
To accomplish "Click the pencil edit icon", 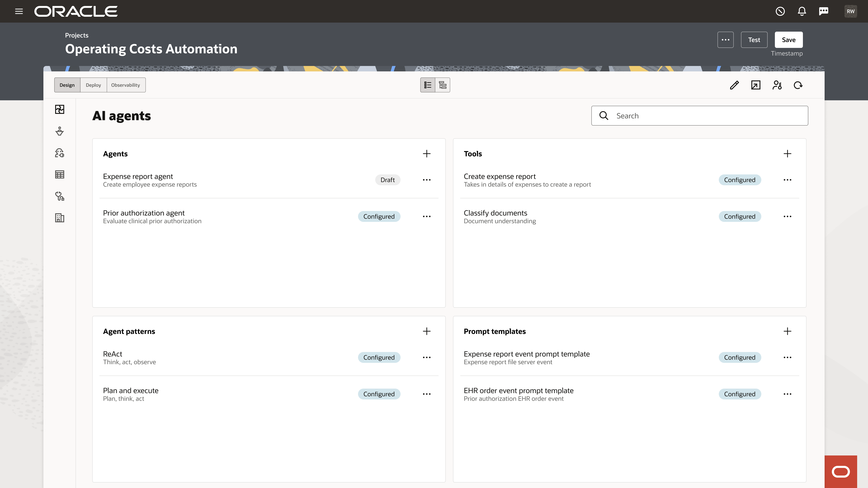I will click(x=734, y=85).
